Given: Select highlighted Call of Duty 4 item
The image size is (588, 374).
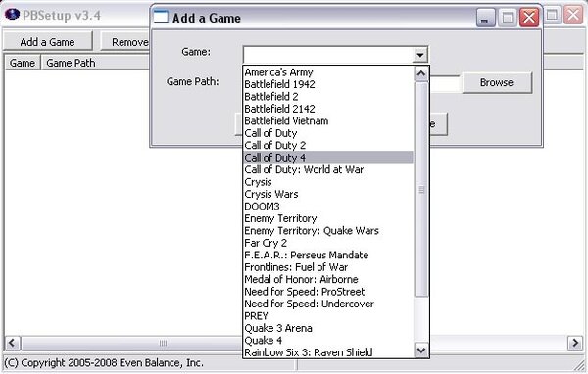Looking at the screenshot, I should point(328,158).
